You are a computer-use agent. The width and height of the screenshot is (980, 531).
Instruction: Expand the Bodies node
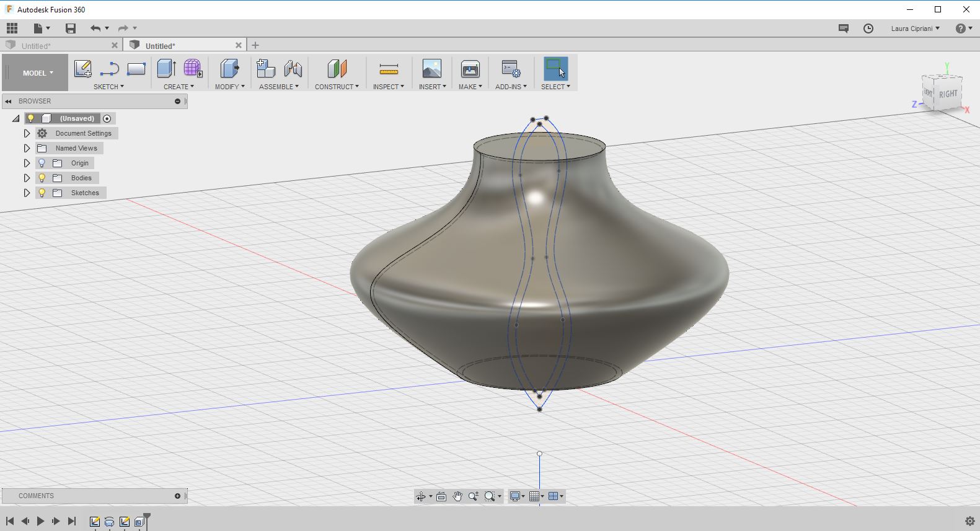27,178
